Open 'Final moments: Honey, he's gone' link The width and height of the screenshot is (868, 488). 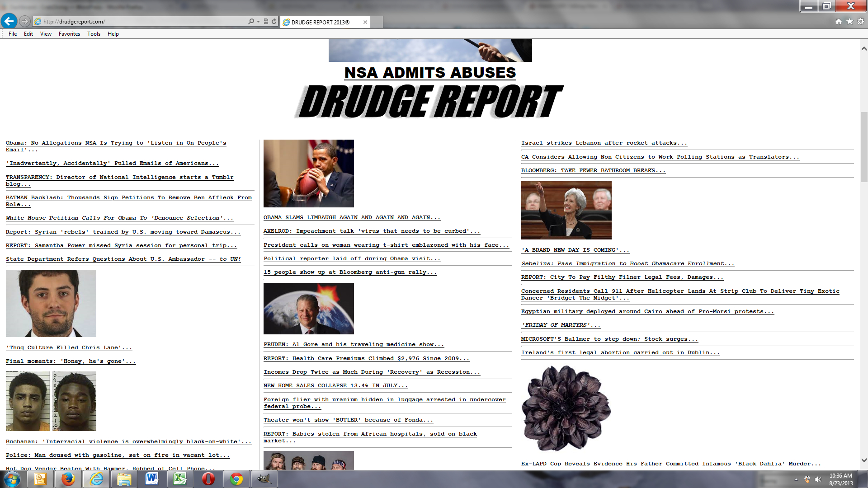tap(71, 361)
